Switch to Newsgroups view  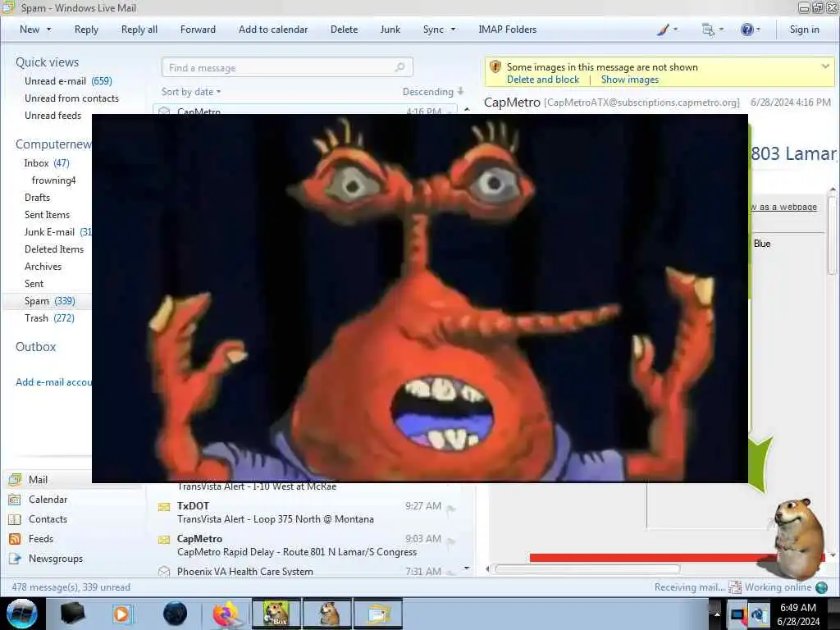tap(56, 558)
